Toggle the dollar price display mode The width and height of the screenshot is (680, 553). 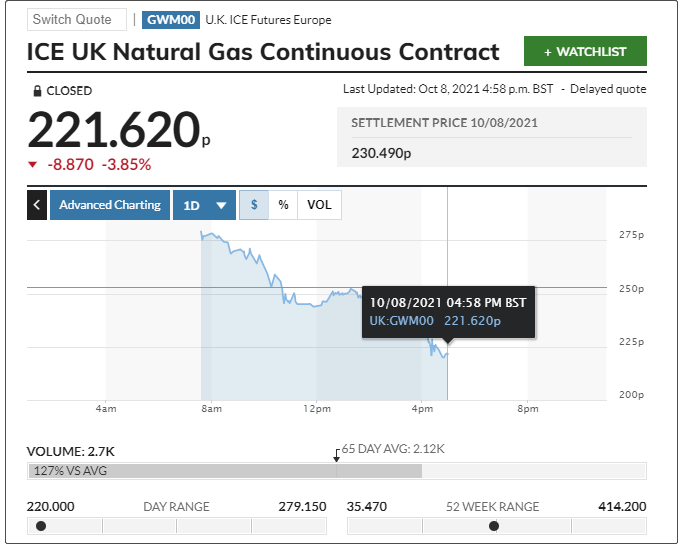pyautogui.click(x=254, y=205)
